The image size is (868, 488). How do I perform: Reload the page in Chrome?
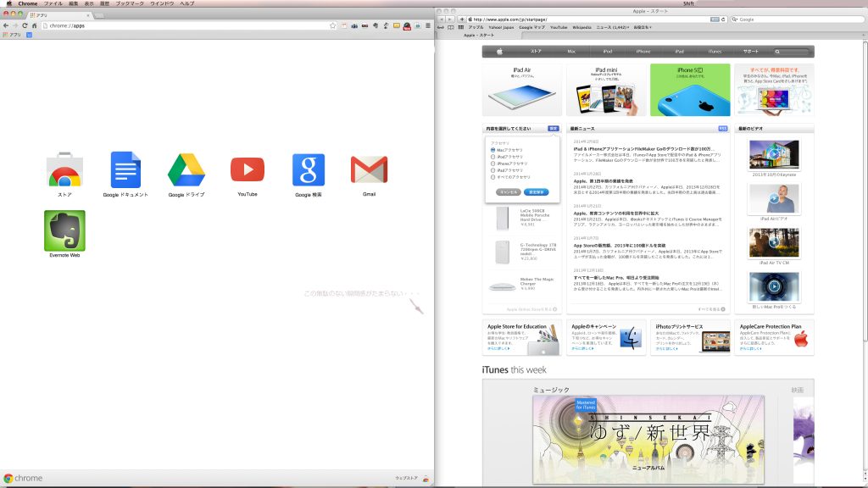tap(25, 25)
